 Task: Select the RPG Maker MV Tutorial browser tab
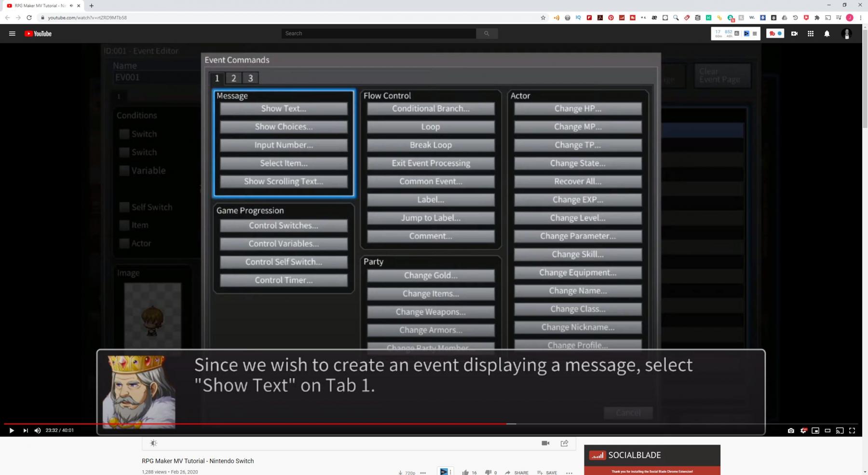click(43, 6)
